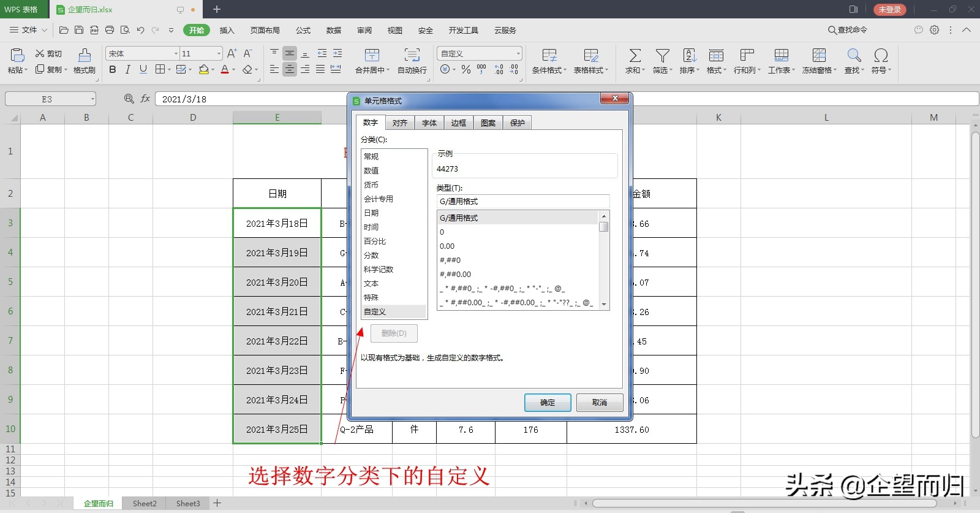980x513 pixels.
Task: Select 日期 in the category list
Action: pyautogui.click(x=394, y=213)
